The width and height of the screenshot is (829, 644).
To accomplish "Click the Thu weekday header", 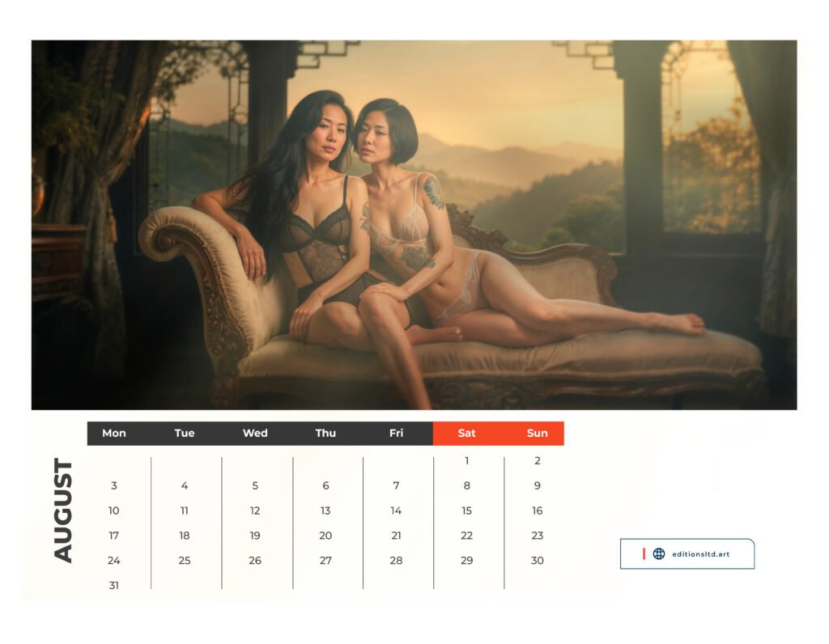I will [x=325, y=433].
